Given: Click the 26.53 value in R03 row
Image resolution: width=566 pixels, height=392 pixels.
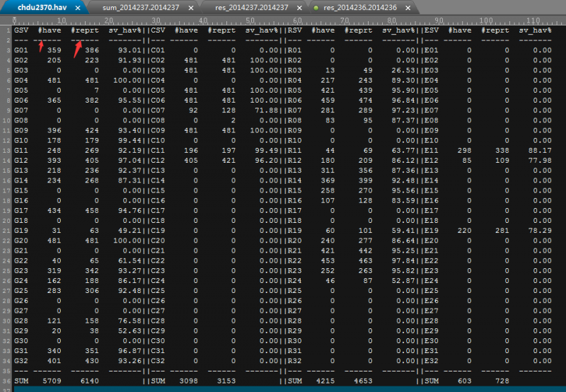Looking at the screenshot, I should coord(403,70).
